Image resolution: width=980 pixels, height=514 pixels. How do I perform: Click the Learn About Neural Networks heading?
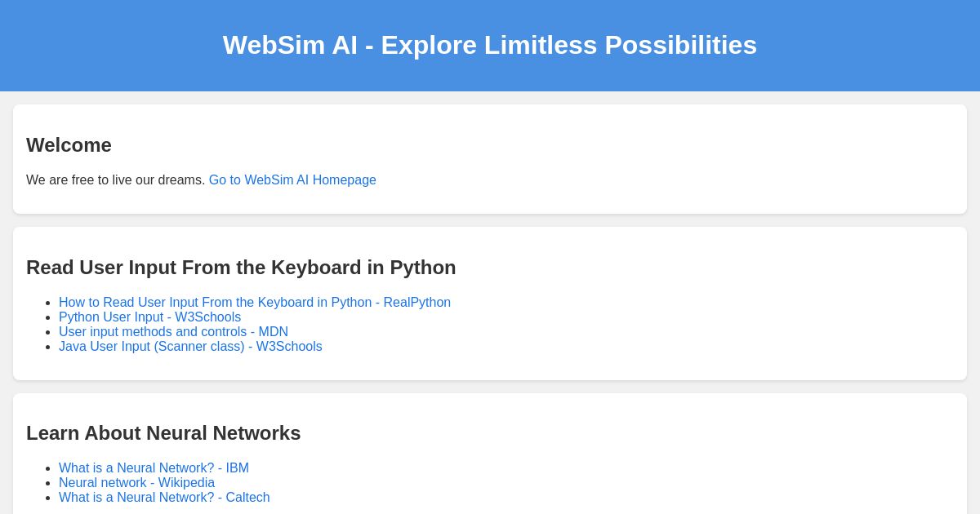[x=163, y=432]
